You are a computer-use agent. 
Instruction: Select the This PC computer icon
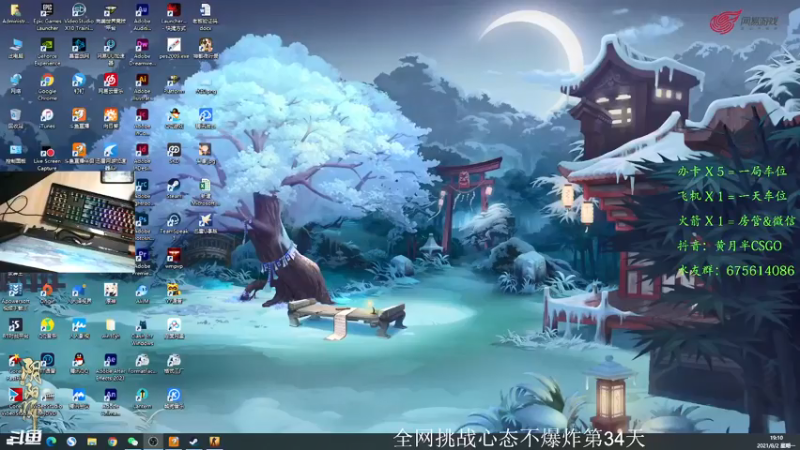point(15,48)
